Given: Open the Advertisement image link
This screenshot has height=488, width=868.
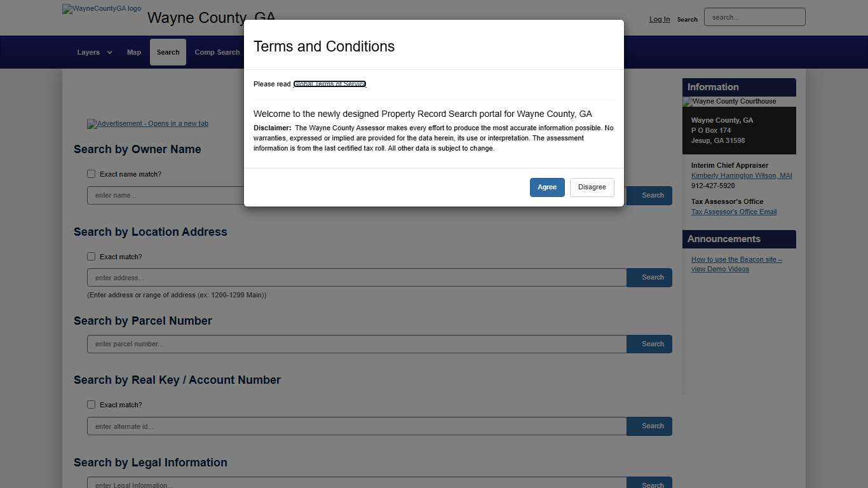Looking at the screenshot, I should 147,124.
